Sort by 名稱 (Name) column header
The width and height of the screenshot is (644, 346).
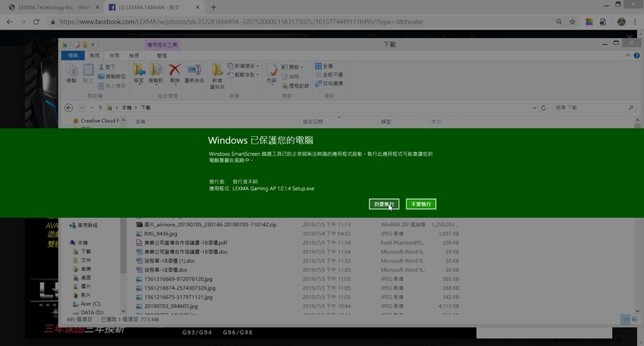click(x=140, y=121)
